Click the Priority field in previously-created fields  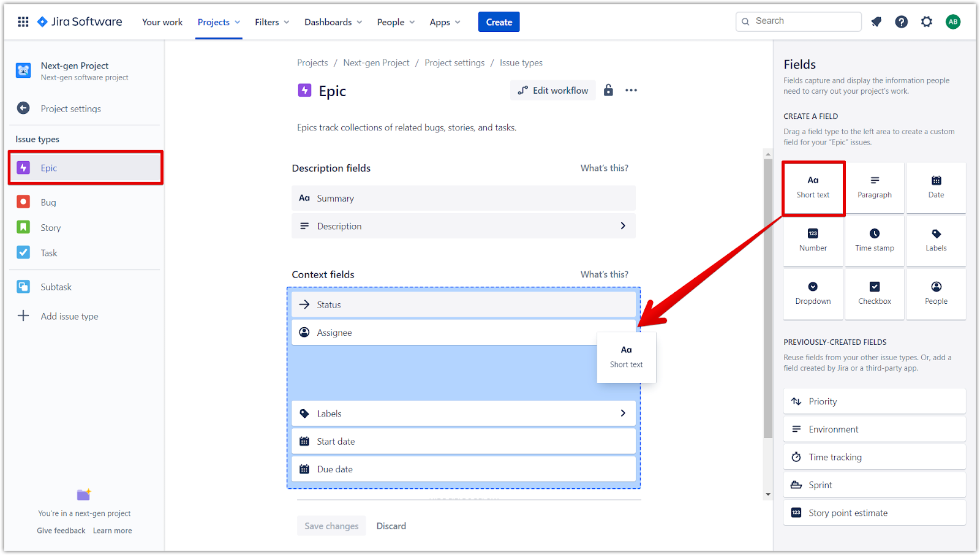(875, 401)
